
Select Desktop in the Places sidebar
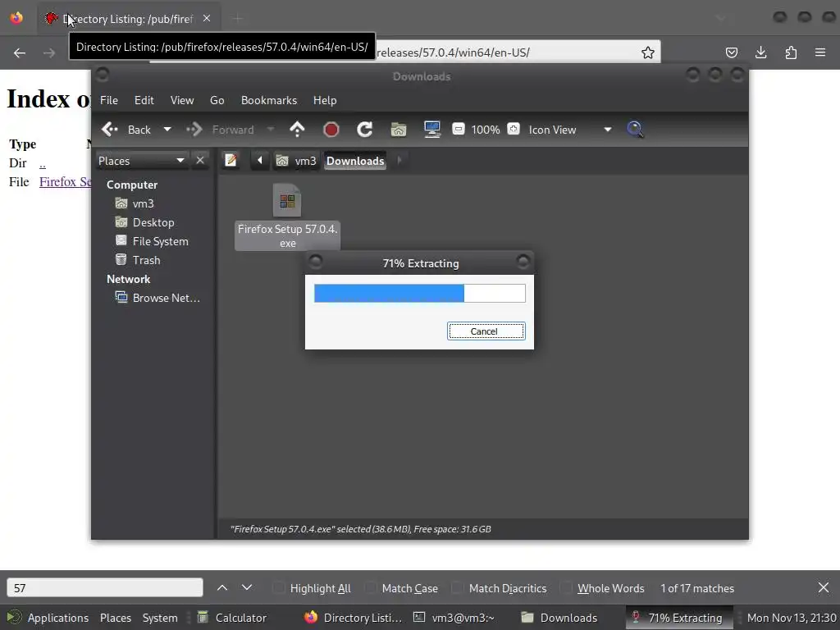point(144,222)
